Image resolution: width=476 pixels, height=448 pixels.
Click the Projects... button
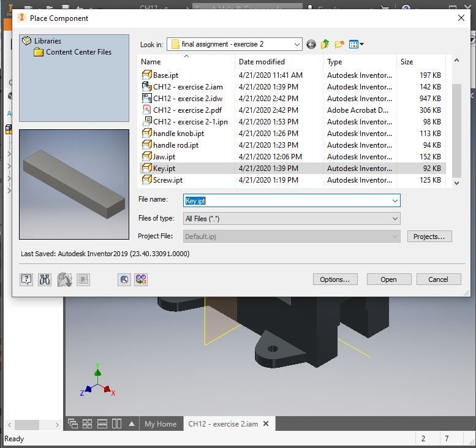tap(429, 237)
